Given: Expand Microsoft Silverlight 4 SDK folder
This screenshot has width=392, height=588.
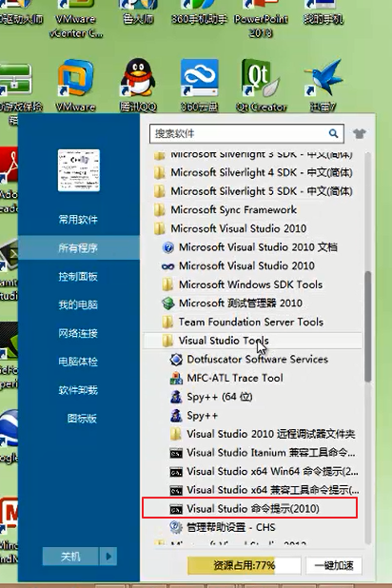Looking at the screenshot, I should [x=253, y=172].
